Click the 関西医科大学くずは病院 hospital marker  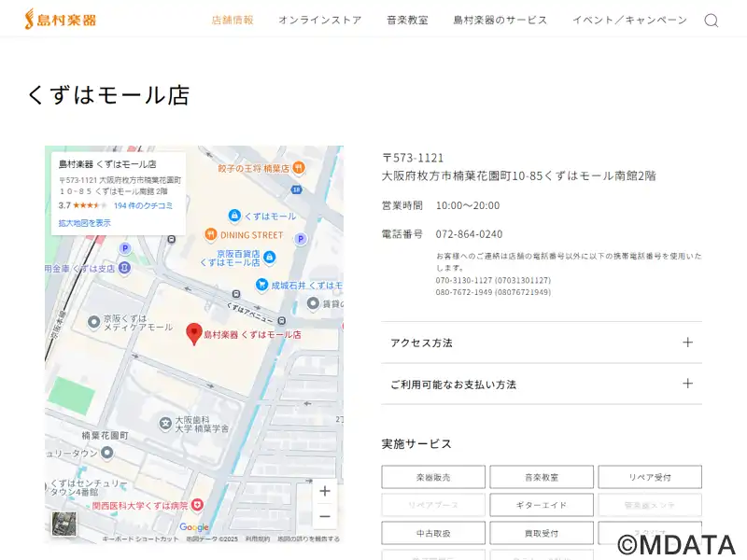pos(197,504)
